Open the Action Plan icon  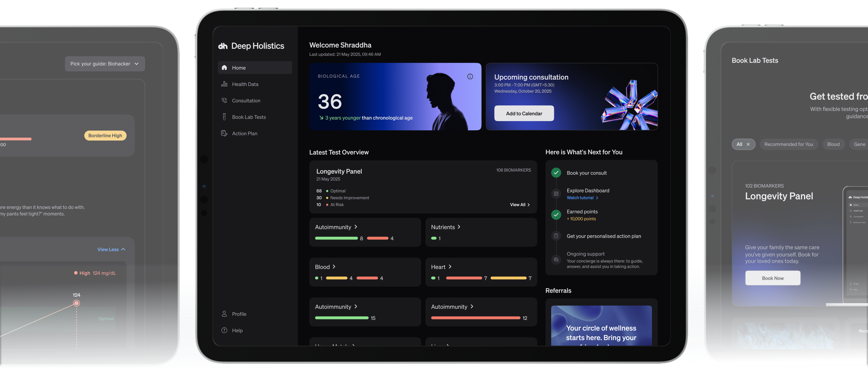point(224,133)
